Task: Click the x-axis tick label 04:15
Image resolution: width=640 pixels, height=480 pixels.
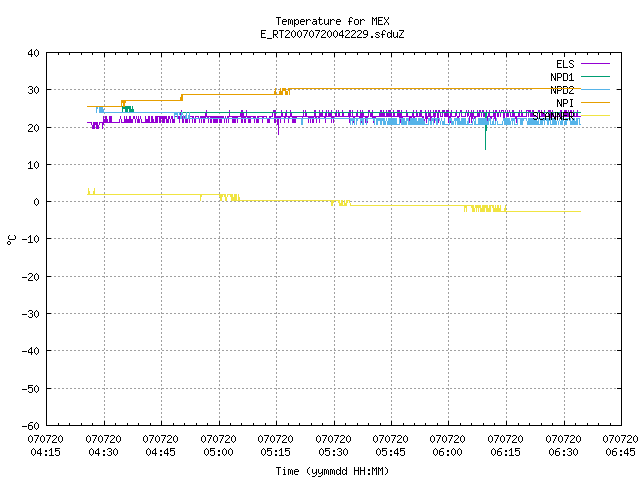Action: (46, 453)
